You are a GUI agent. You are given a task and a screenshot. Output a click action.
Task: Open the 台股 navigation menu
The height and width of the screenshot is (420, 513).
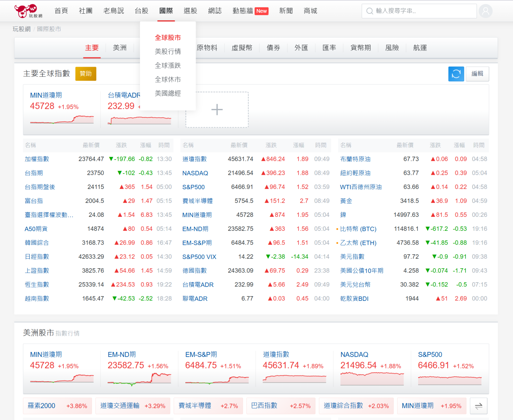[141, 11]
